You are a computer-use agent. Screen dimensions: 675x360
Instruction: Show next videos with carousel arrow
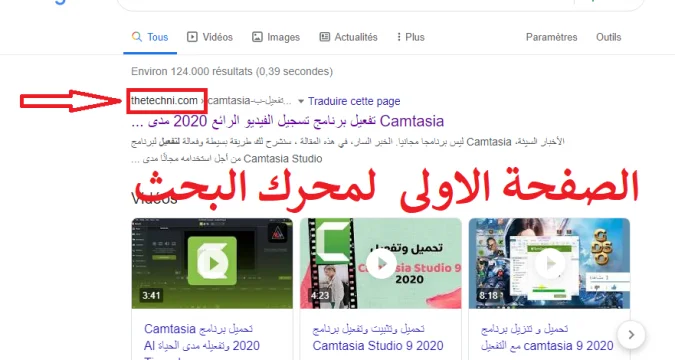click(631, 335)
